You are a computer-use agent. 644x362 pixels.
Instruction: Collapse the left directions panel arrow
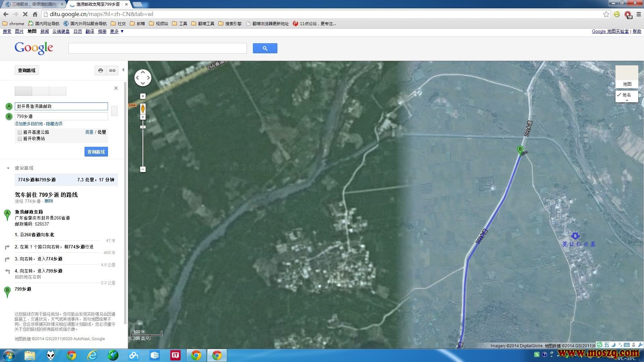pos(123,70)
